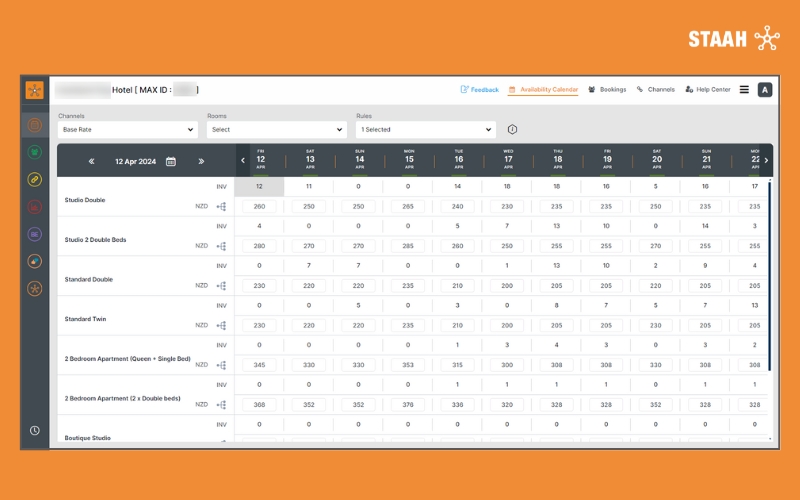Select the Standard Twin room row label
The width and height of the screenshot is (800, 500).
(85, 319)
